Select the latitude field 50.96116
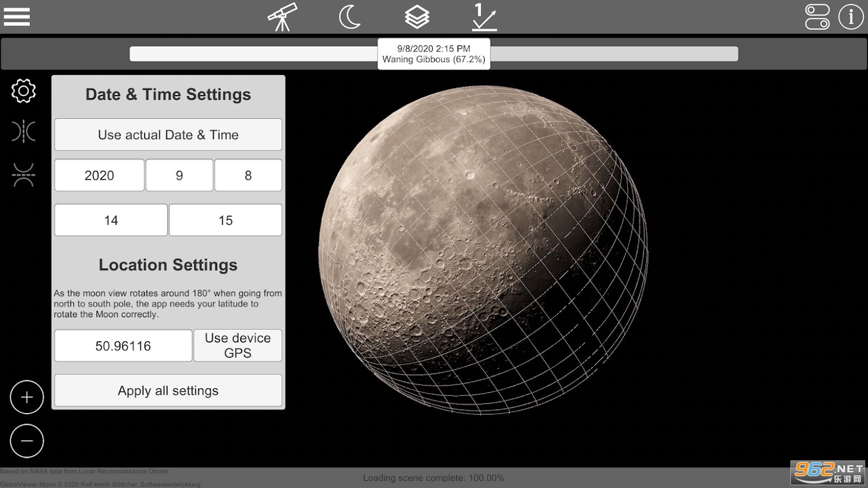The width and height of the screenshot is (868, 488). tap(123, 345)
